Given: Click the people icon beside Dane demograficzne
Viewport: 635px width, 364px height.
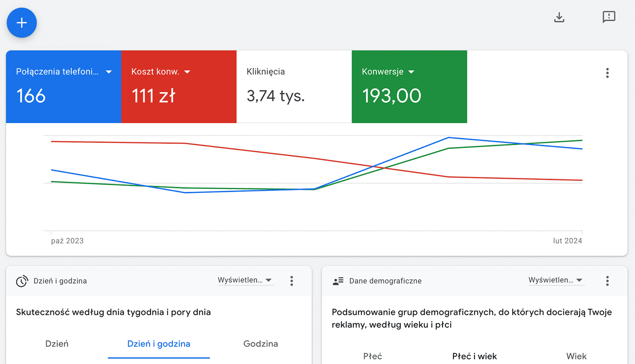Looking at the screenshot, I should click(338, 281).
